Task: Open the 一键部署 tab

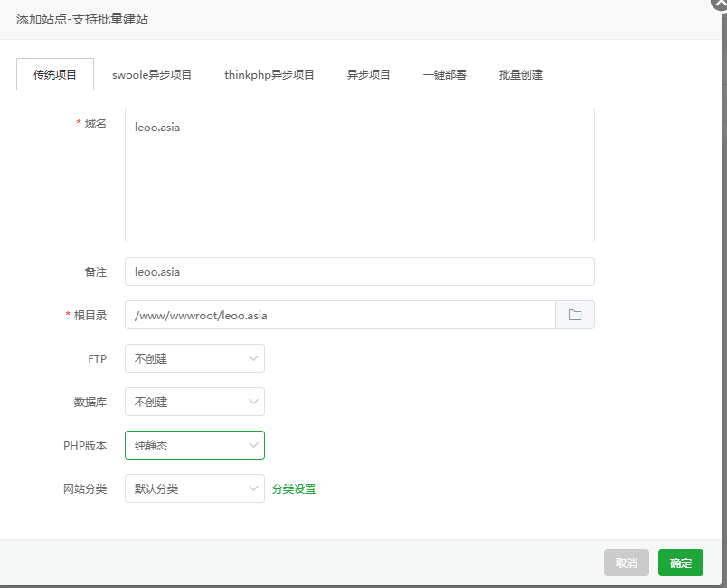Action: click(x=445, y=75)
